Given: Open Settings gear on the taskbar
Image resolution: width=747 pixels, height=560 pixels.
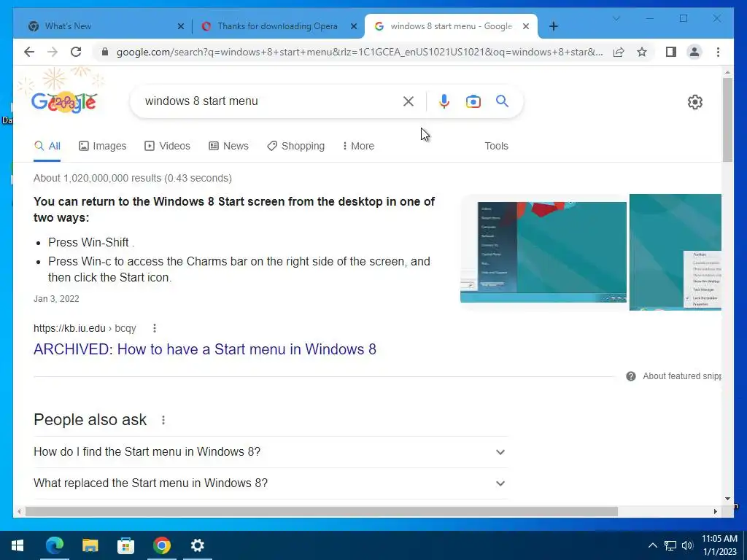Looking at the screenshot, I should pos(197,545).
